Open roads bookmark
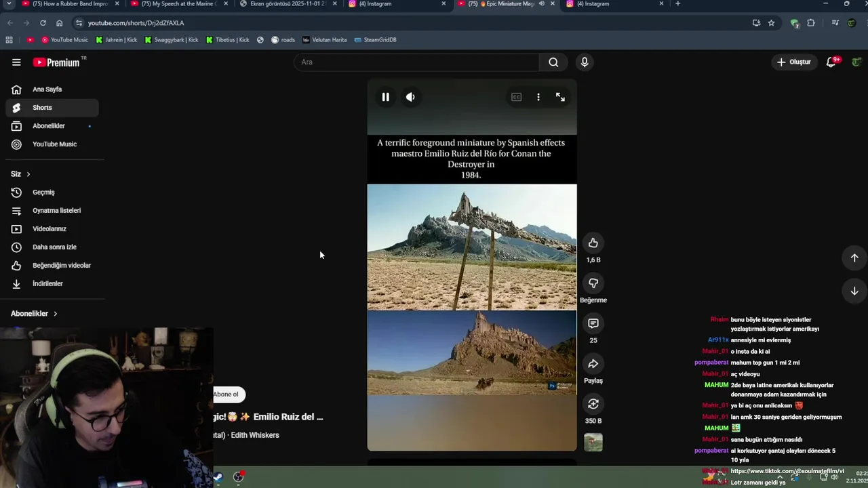The image size is (868, 488). 283,40
